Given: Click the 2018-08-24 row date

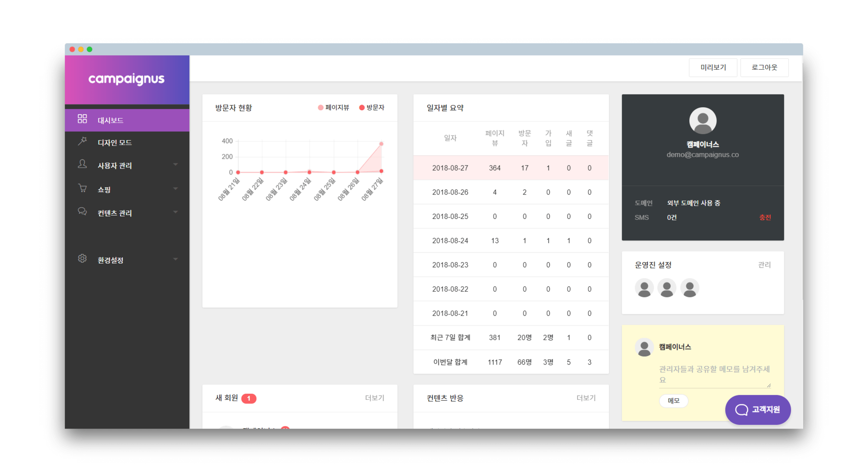Looking at the screenshot, I should [x=450, y=241].
